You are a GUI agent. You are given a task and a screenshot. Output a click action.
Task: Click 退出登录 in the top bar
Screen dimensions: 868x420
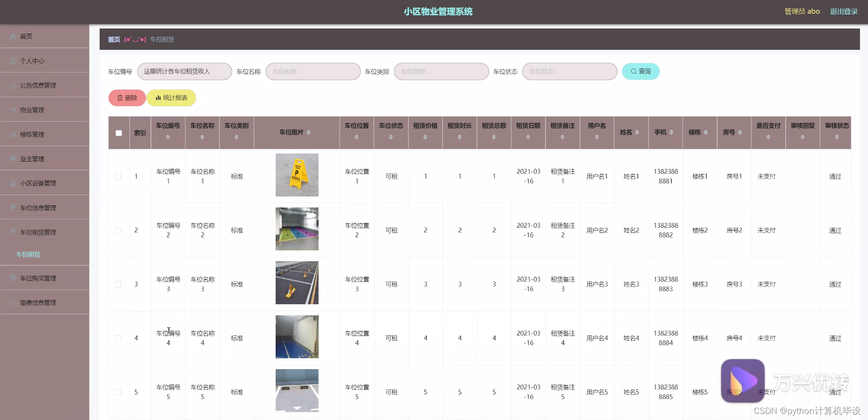point(843,11)
